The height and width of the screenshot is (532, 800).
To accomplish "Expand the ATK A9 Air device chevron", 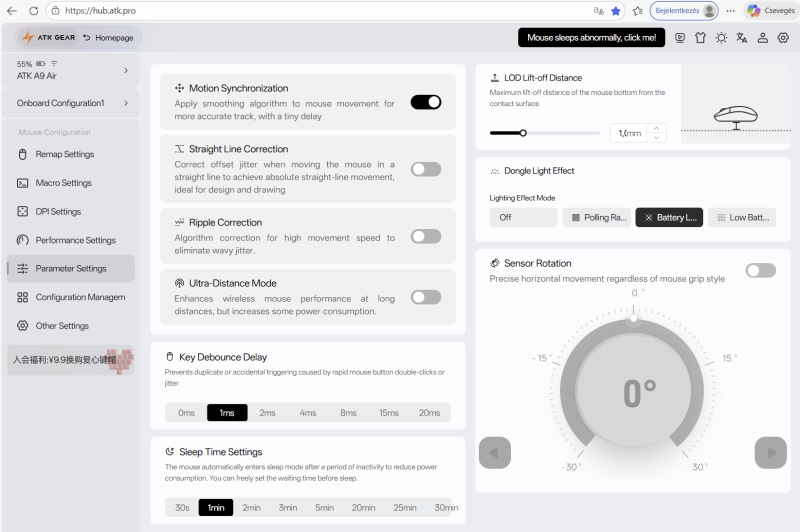I will tap(126, 70).
